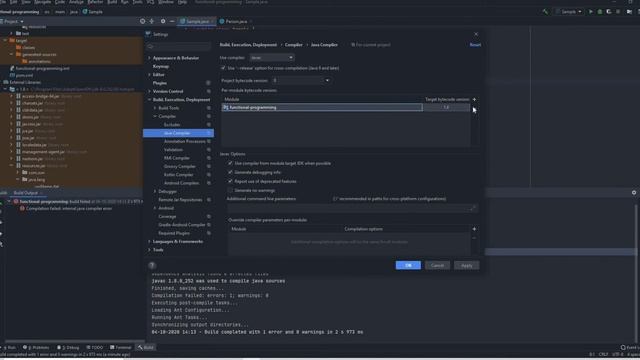640x360 pixels.
Task: Toggle the --release cross-compilation option
Action: 223,68
